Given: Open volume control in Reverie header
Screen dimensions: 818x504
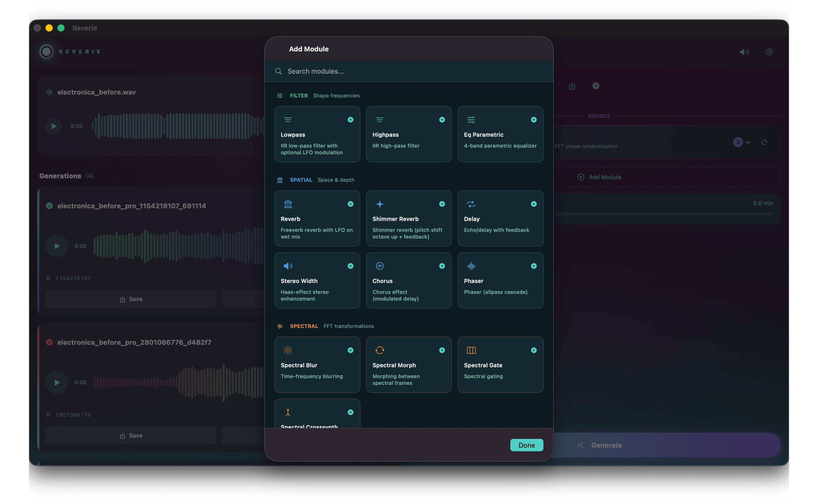Looking at the screenshot, I should click(744, 52).
